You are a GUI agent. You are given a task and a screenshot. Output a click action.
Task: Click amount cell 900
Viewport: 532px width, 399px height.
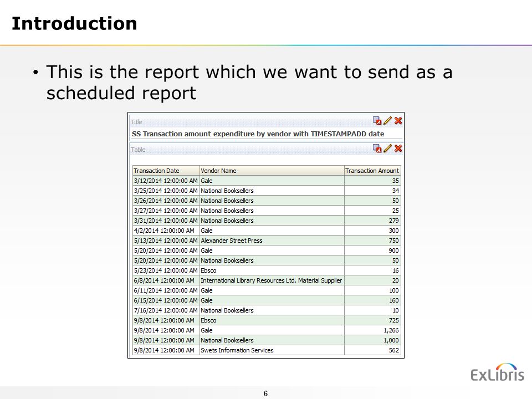pyautogui.click(x=372, y=250)
